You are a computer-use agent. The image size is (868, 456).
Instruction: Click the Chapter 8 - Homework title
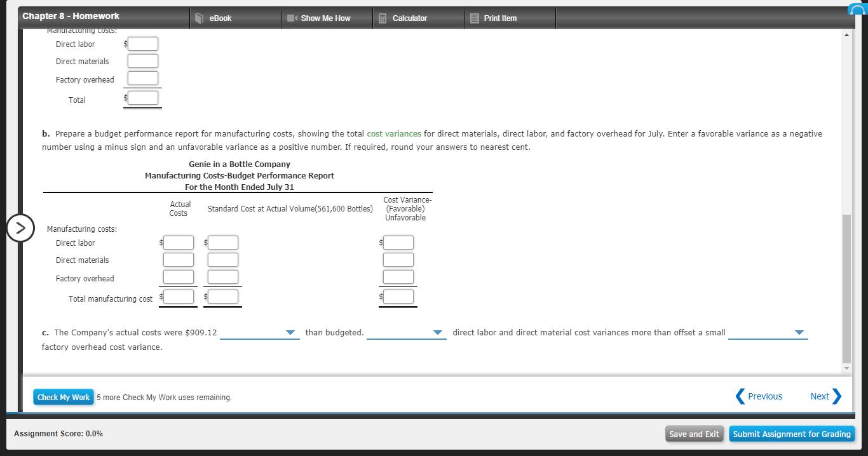(x=71, y=16)
